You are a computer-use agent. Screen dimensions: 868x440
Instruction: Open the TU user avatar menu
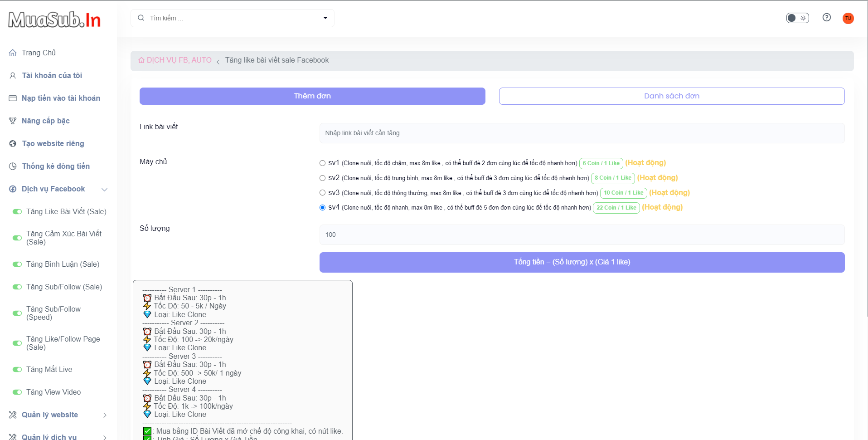point(848,18)
